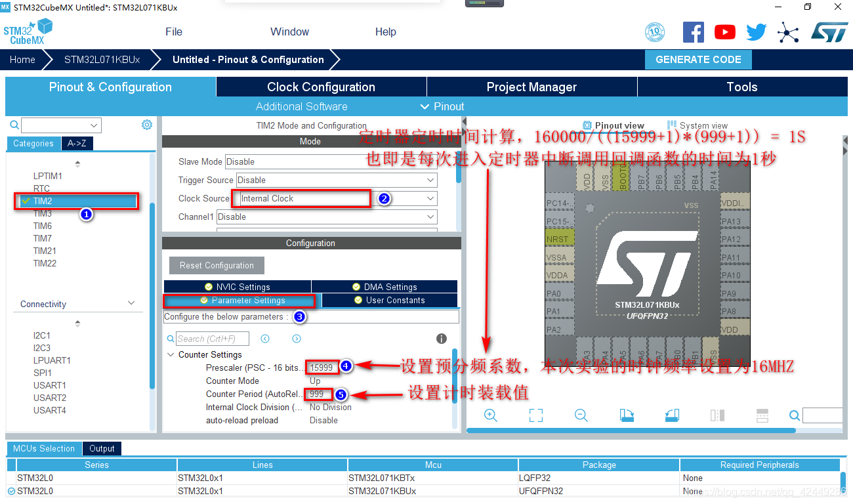853x504 pixels.
Task: Click the Reset Configuration button
Action: click(217, 265)
